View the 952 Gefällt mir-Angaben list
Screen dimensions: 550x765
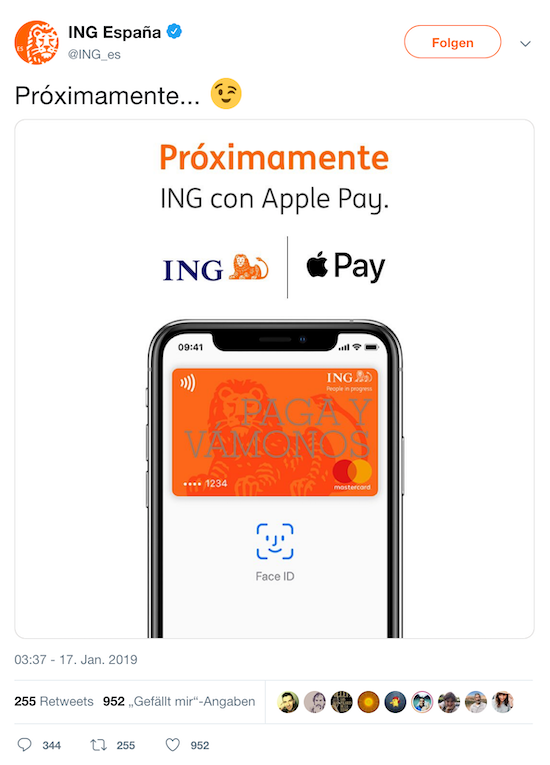click(x=179, y=701)
